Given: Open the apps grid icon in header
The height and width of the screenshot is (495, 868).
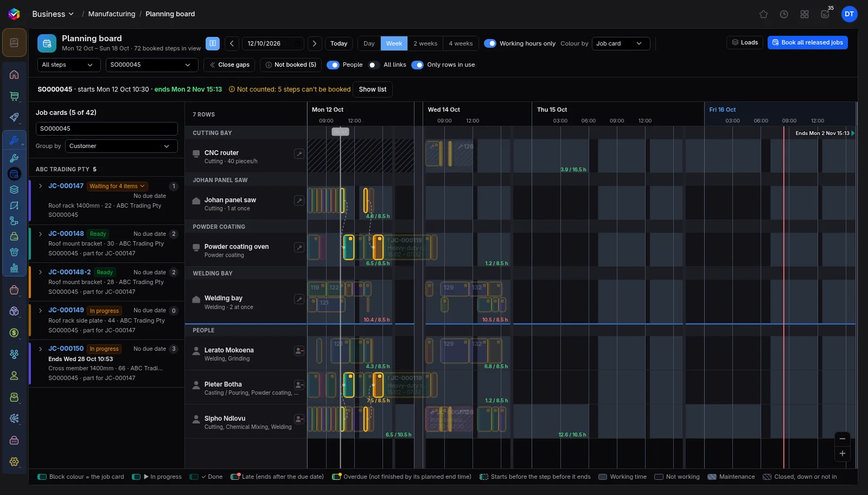Looking at the screenshot, I should [x=805, y=14].
